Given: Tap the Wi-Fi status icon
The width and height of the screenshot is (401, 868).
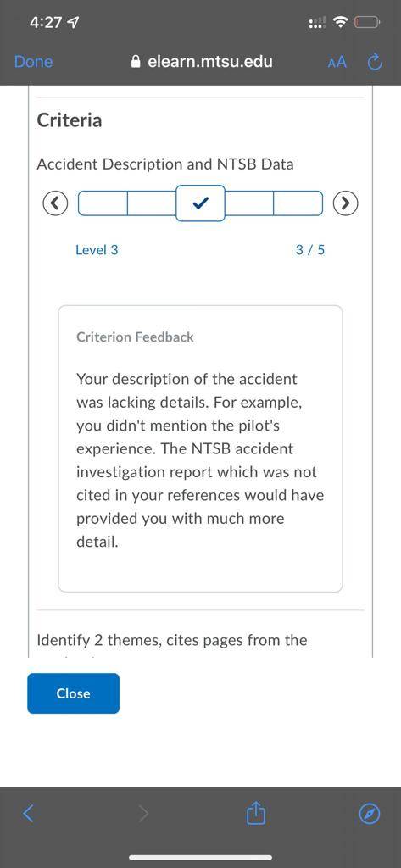Looking at the screenshot, I should point(342,23).
